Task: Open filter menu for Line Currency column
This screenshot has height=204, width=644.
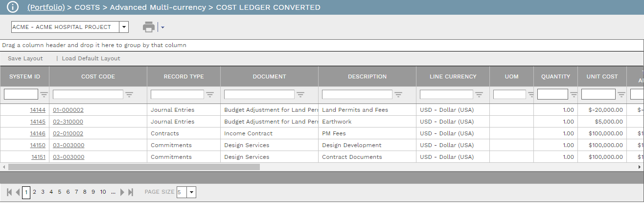Action: coord(479,95)
